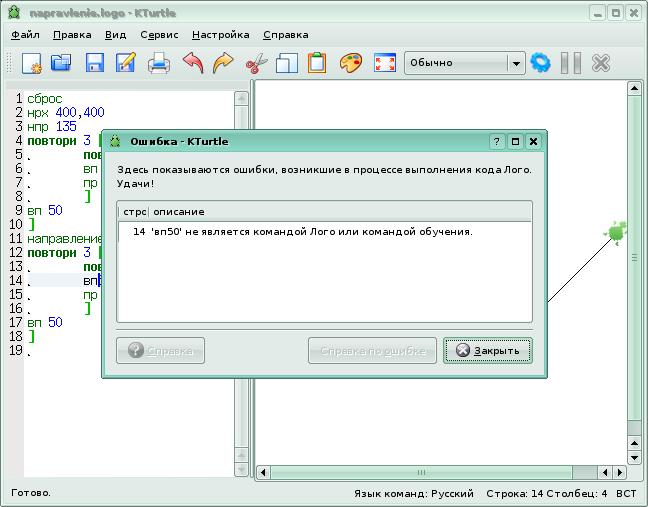Click the 'описание' column header
Viewport: 648px width, 507px height.
coord(340,212)
